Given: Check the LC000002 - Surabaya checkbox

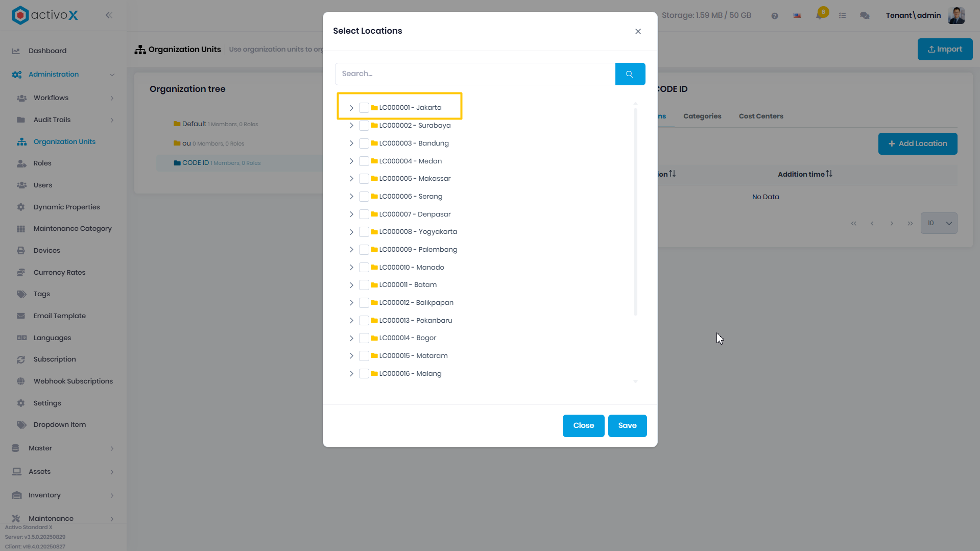Looking at the screenshot, I should point(364,126).
